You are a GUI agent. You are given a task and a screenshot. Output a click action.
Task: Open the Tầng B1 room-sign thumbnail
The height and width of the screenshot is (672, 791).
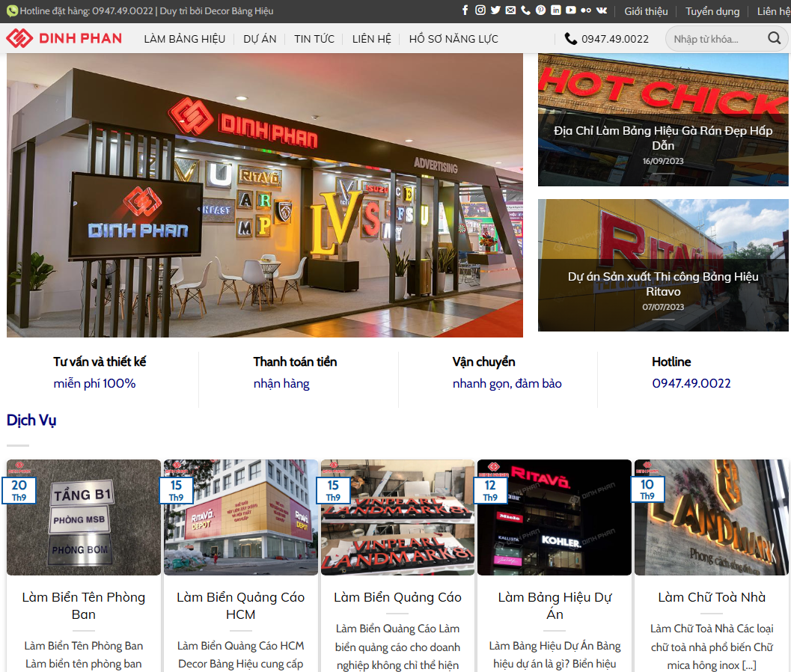pyautogui.click(x=84, y=517)
